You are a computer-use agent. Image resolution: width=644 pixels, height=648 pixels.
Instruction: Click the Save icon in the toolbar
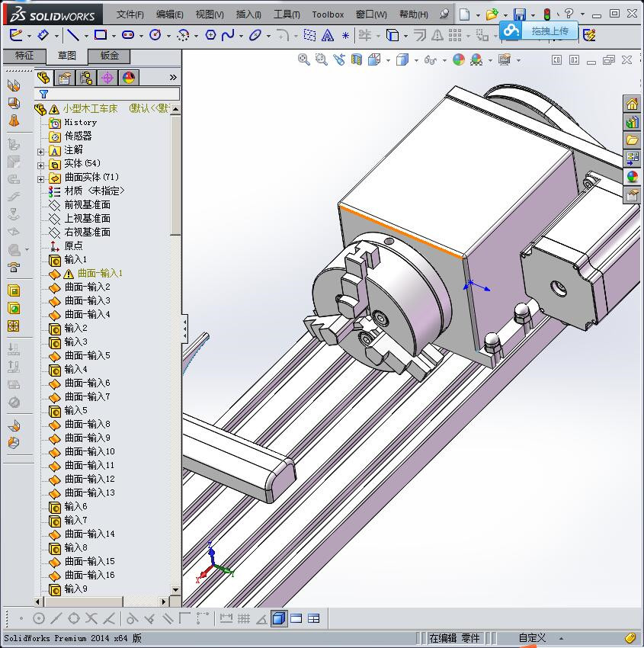(520, 14)
